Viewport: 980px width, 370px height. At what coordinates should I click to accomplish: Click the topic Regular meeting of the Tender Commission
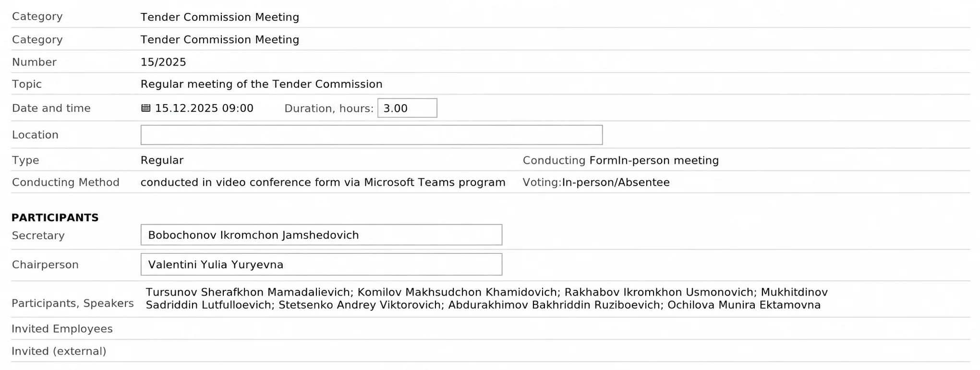262,84
